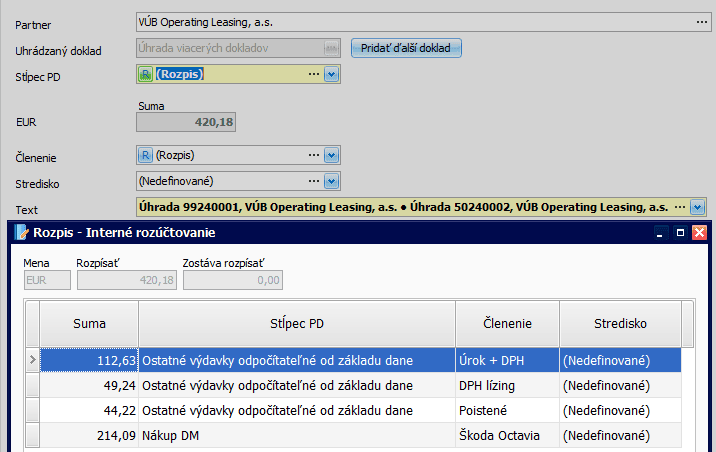
Task: Click the Rozpis icon in Členenie field
Action: pyautogui.click(x=145, y=155)
